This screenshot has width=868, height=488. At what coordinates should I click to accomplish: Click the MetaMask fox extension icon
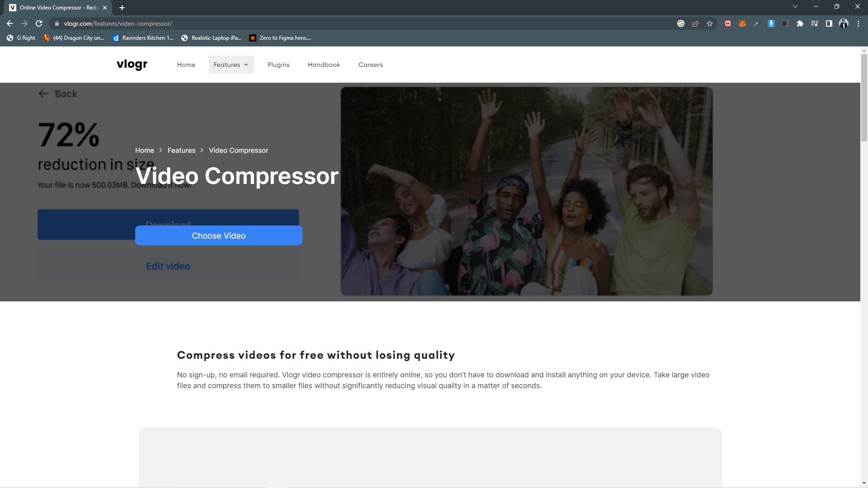[x=742, y=23]
